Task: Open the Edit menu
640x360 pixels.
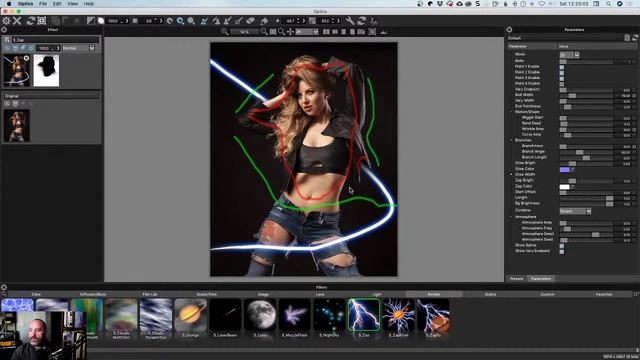Action: click(x=57, y=4)
